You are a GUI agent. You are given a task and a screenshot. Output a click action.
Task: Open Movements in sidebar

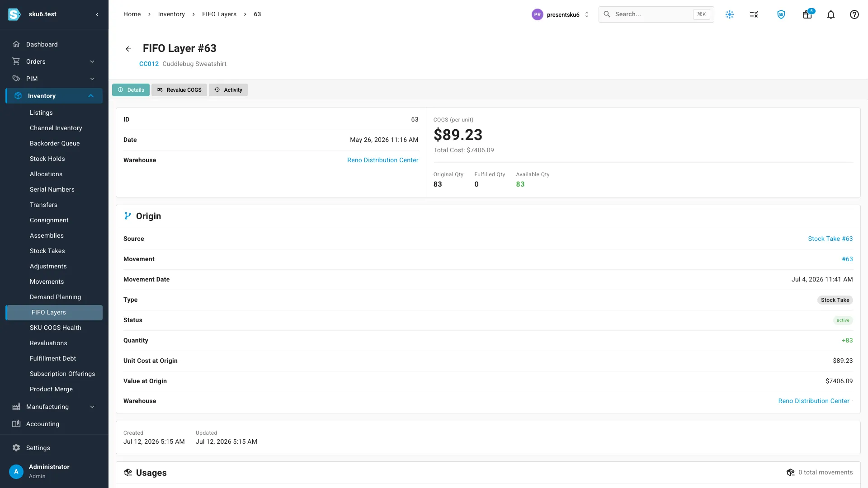click(47, 282)
